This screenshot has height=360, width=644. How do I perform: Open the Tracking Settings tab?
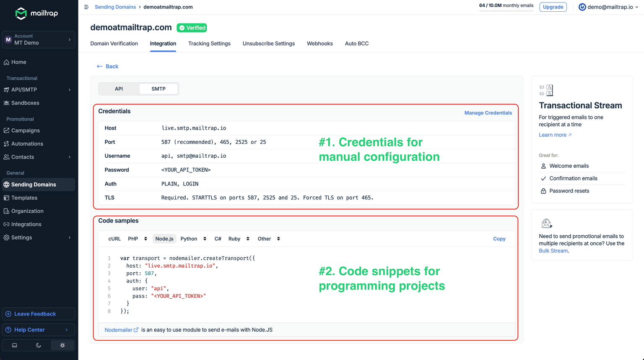pos(209,44)
